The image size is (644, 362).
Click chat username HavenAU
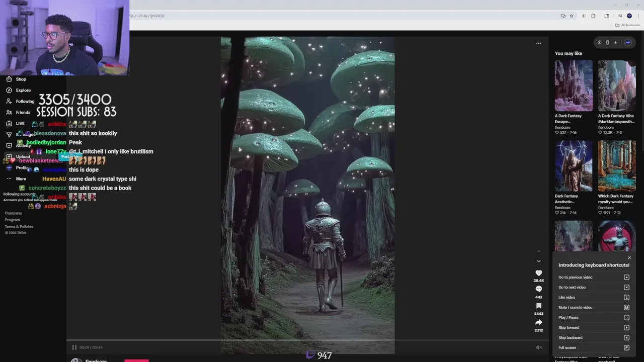(54, 179)
